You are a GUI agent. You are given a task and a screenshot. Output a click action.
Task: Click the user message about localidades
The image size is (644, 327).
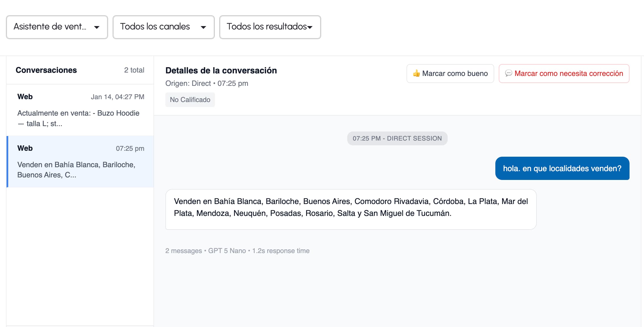pyautogui.click(x=562, y=168)
